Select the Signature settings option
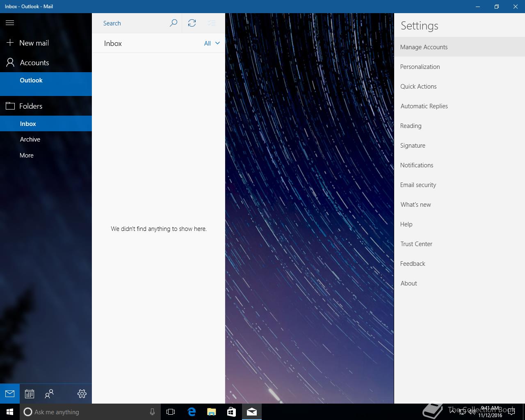525x420 pixels. coord(413,146)
